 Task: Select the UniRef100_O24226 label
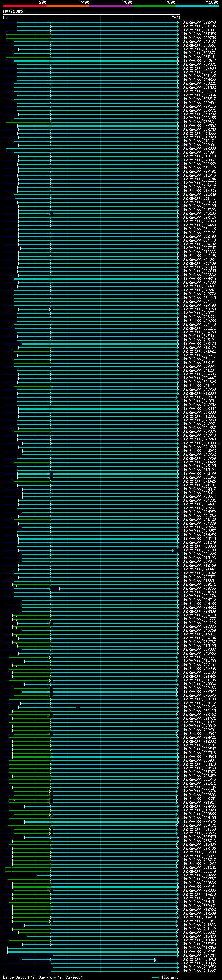click(x=199, y=622)
